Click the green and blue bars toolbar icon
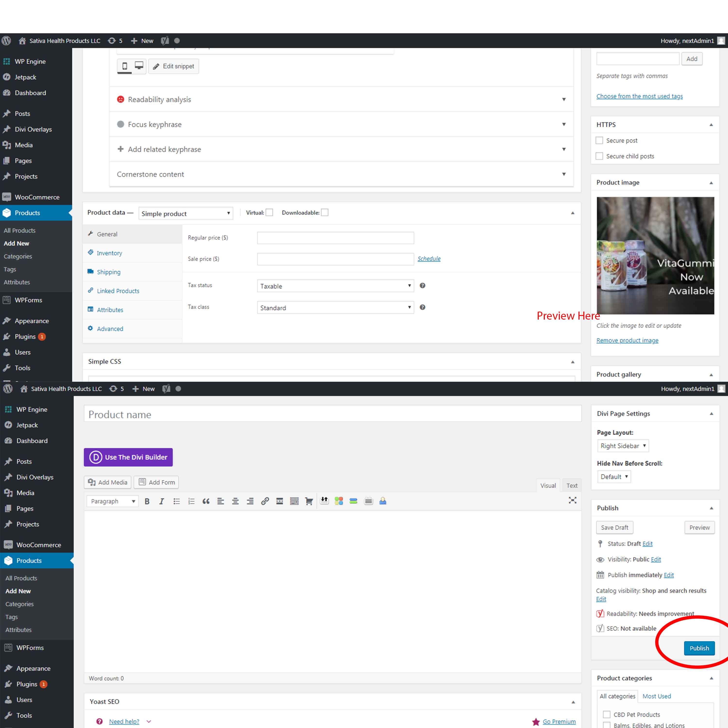Screen dimensions: 728x728 pos(354,501)
